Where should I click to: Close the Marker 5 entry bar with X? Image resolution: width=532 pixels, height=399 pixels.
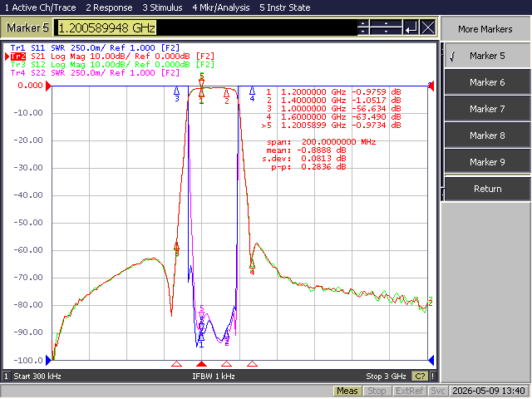[x=428, y=27]
